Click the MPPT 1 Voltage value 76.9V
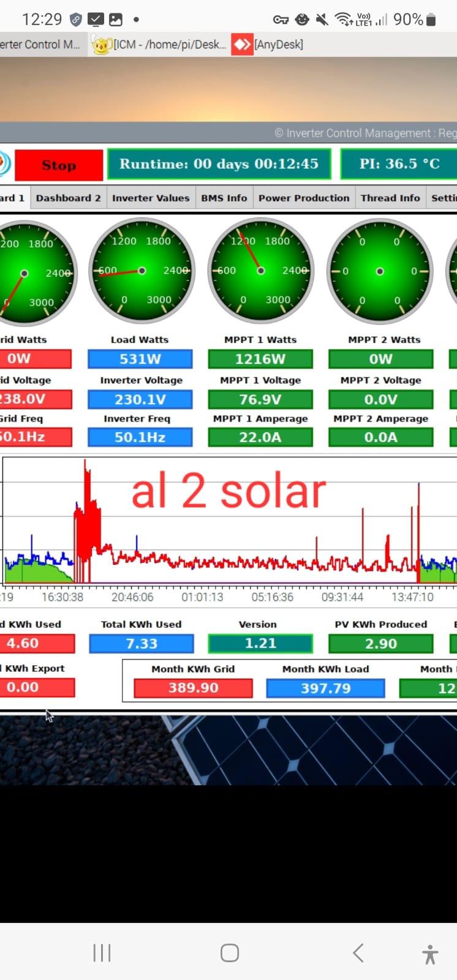The width and height of the screenshot is (457, 980). (260, 399)
